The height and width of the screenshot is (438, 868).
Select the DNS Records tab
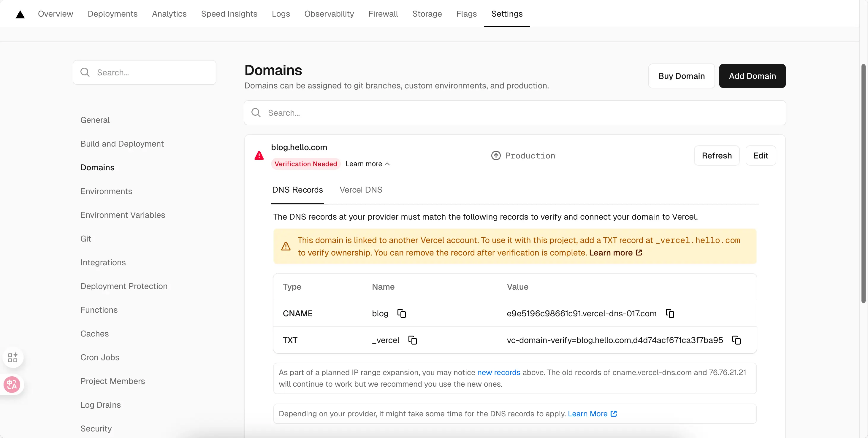click(x=297, y=190)
